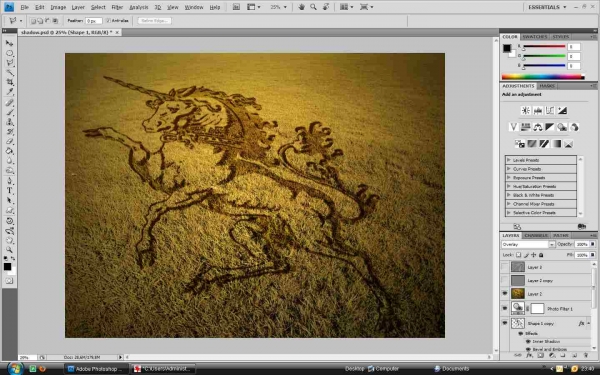600x375 pixels.
Task: Click the Computer taskbar link
Action: click(x=383, y=369)
